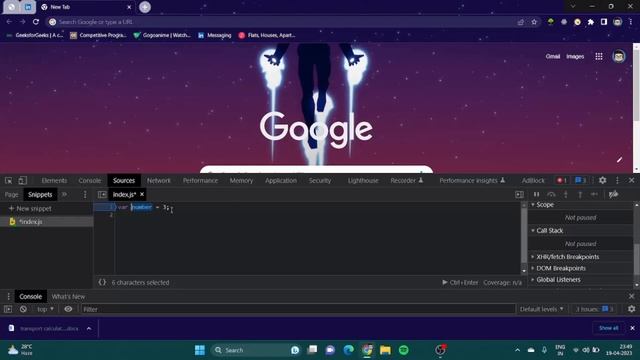
Task: Switch to the Page navigator tab
Action: (11, 195)
